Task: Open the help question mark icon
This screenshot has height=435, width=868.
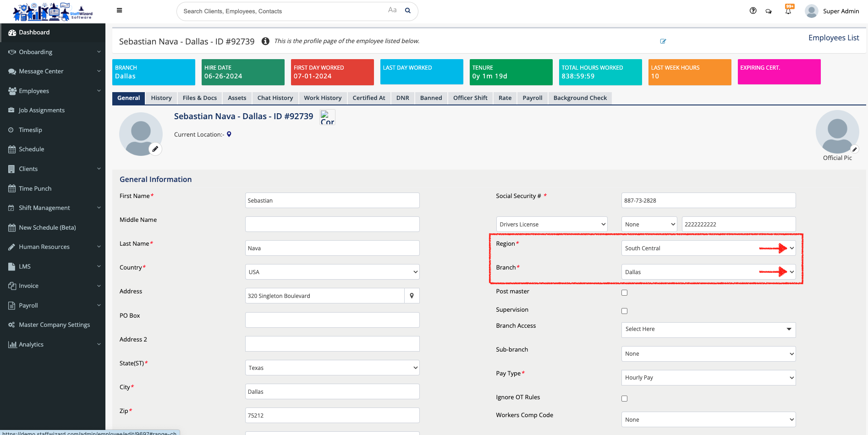Action: point(753,11)
